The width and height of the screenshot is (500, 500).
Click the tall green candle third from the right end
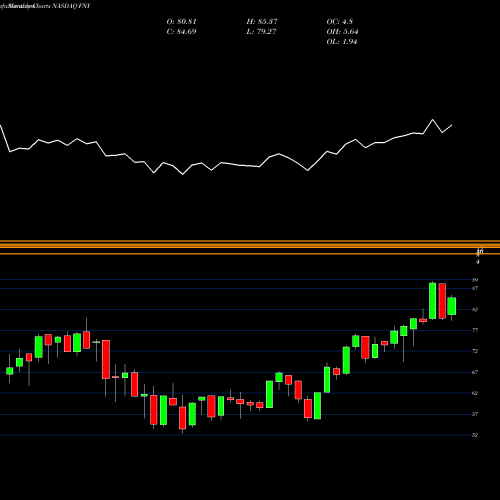pyautogui.click(x=433, y=301)
